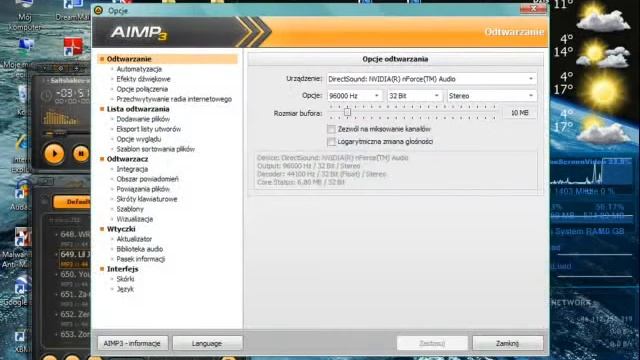Open the Opcje wyglądu settings page
640x360 pixels.
[139, 139]
